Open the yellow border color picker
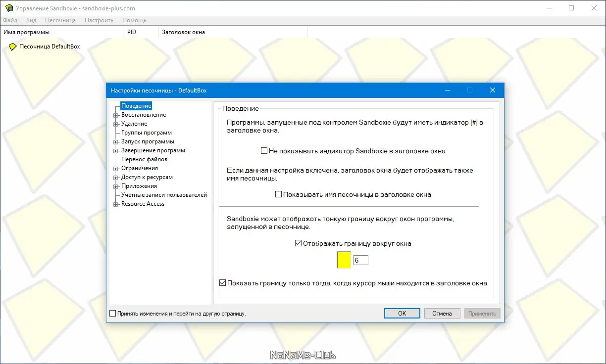606x364 pixels. [x=344, y=260]
